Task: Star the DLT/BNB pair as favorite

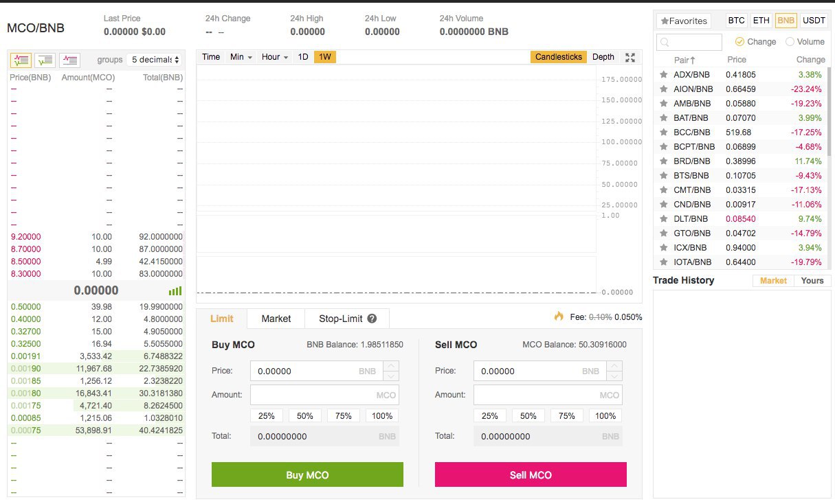Action: pyautogui.click(x=663, y=218)
